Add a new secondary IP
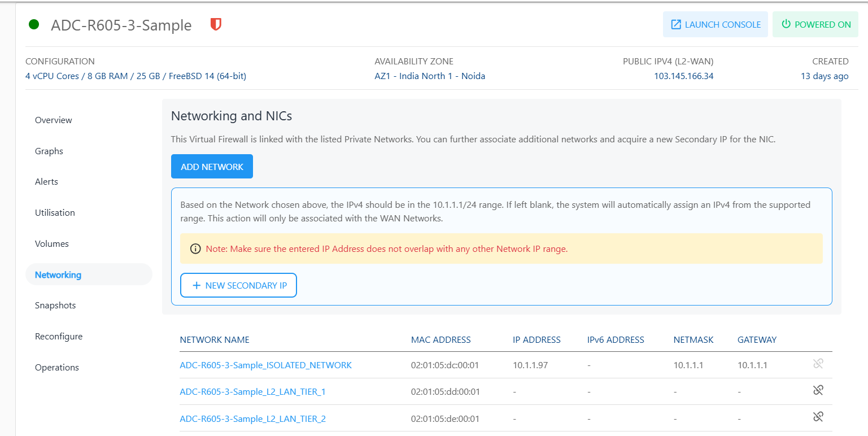This screenshot has width=868, height=436. (x=238, y=286)
